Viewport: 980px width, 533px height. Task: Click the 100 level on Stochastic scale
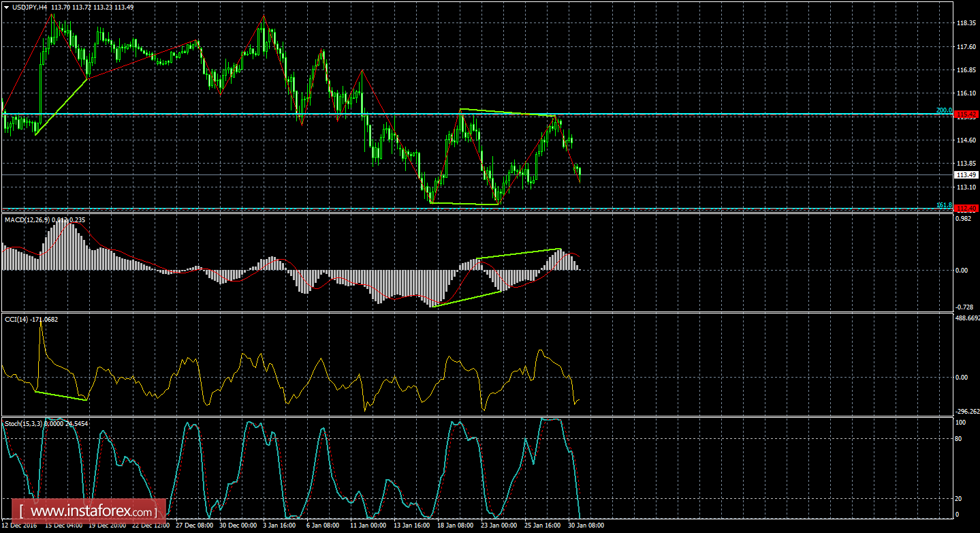coord(962,423)
